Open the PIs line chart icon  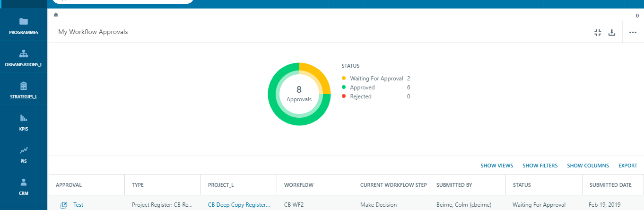tap(24, 150)
